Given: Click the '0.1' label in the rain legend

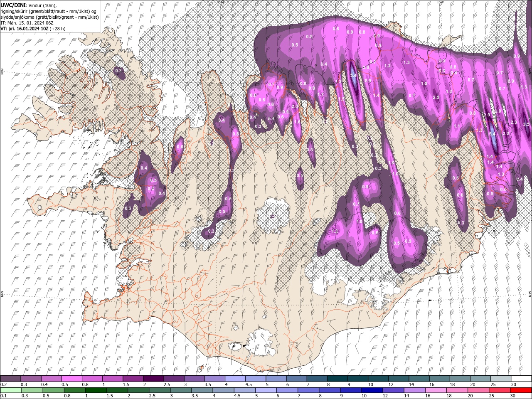Looking at the screenshot, I should [3, 396].
